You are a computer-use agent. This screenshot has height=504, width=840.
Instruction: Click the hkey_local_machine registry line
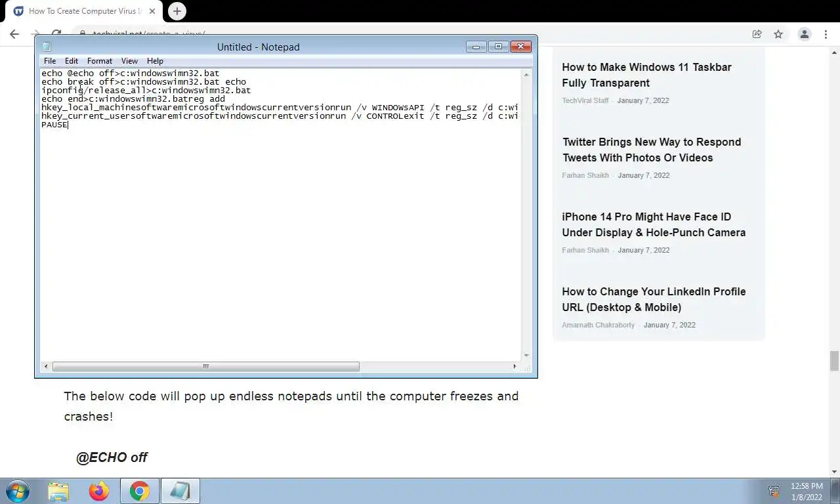click(280, 108)
